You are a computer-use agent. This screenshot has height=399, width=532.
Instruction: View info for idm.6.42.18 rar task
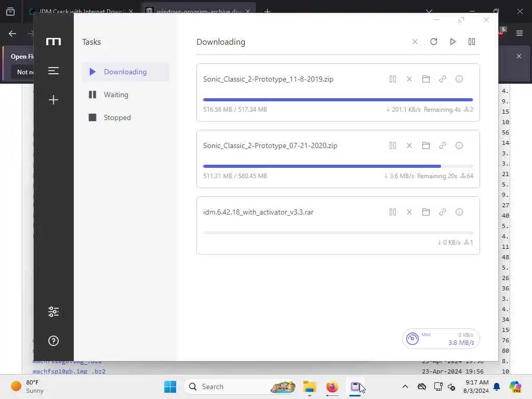[x=459, y=212]
